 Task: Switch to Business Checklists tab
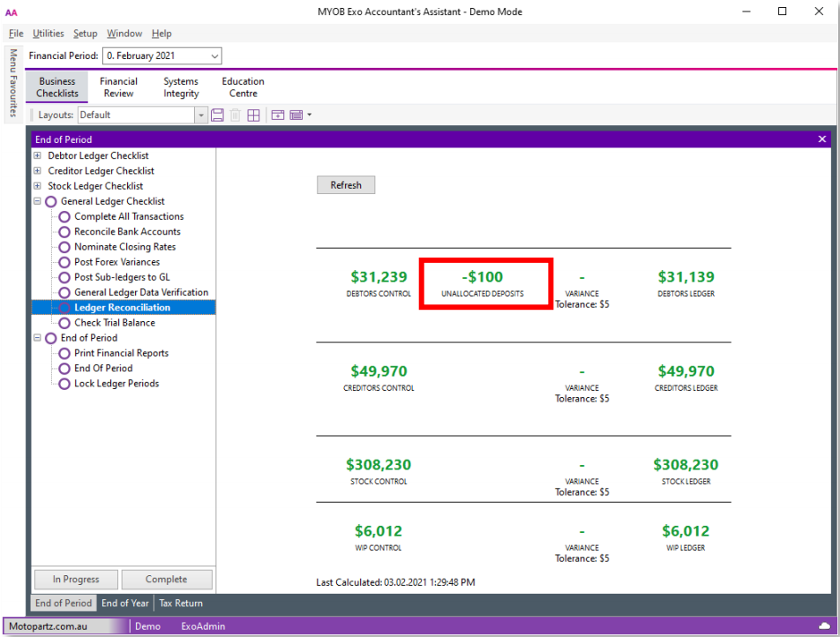[57, 87]
